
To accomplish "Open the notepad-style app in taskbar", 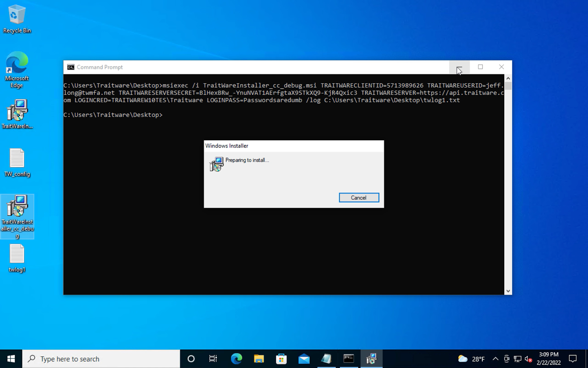I will point(326,359).
